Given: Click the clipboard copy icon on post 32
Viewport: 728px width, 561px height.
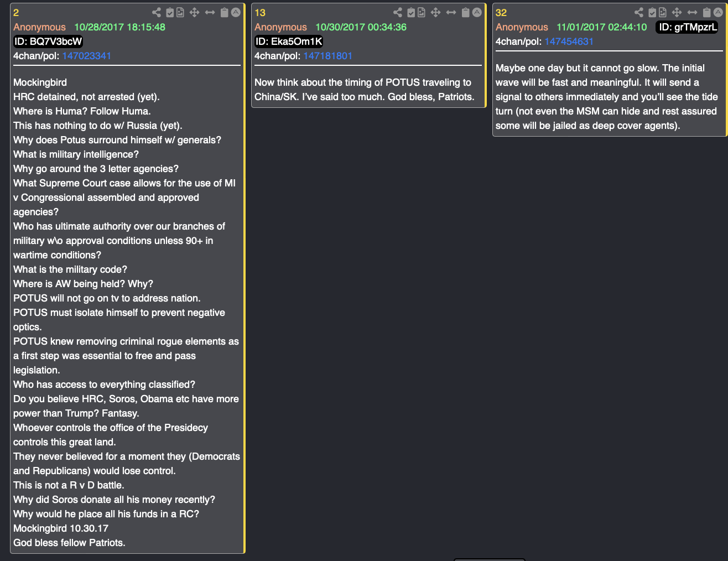Looking at the screenshot, I should point(706,12).
